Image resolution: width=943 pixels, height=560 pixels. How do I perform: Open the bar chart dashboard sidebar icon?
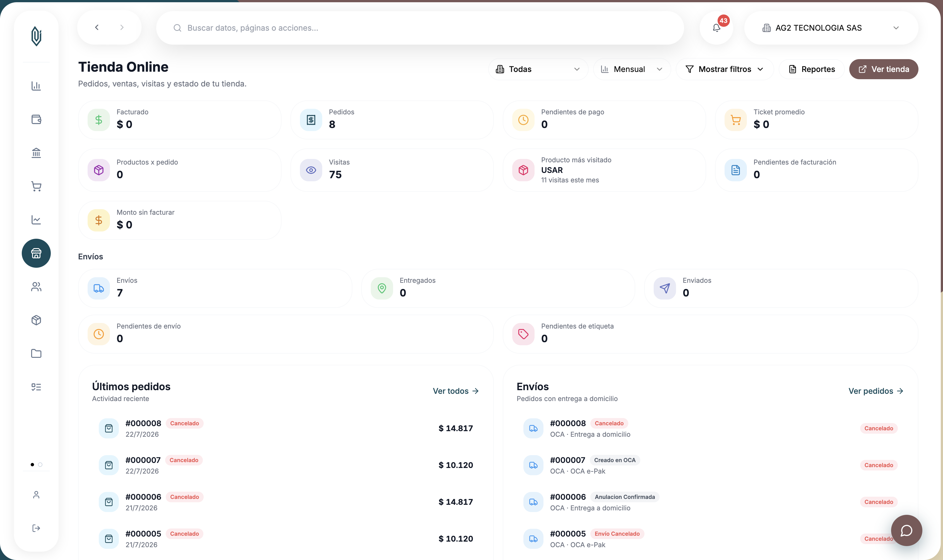[x=36, y=86]
